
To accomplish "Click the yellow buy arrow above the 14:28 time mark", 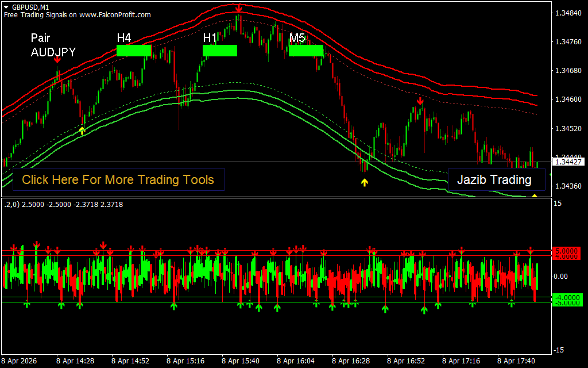I will coord(82,131).
